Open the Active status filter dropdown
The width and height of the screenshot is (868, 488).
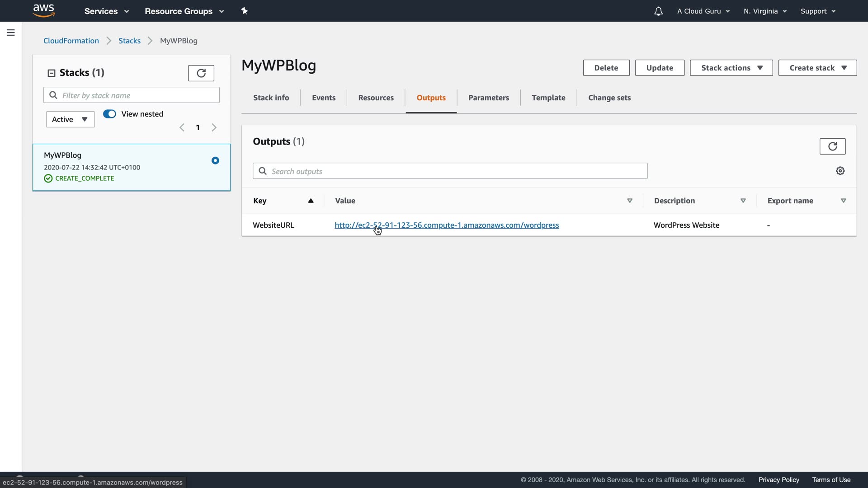(70, 119)
